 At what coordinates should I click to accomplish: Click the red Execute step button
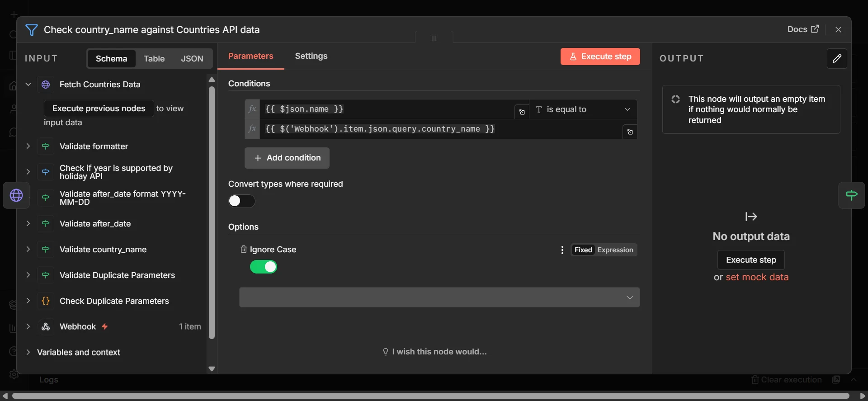pyautogui.click(x=600, y=57)
